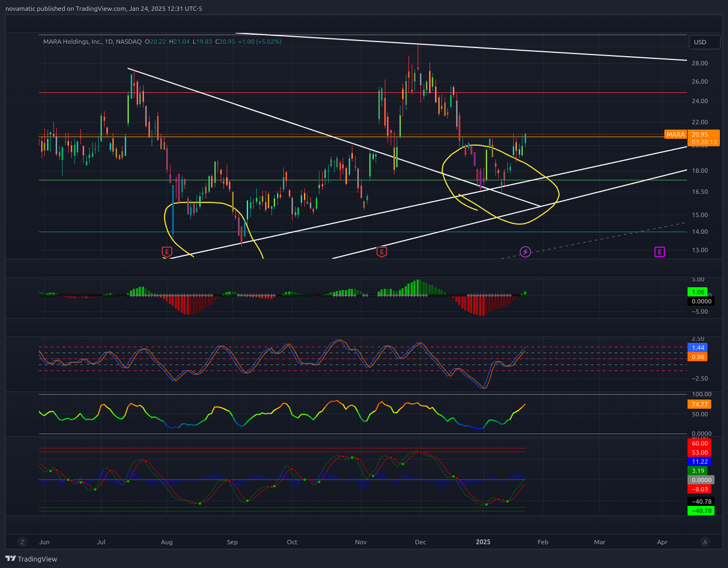Click the purple lightning bolt event icon
This screenshot has width=728, height=568.
coord(525,252)
